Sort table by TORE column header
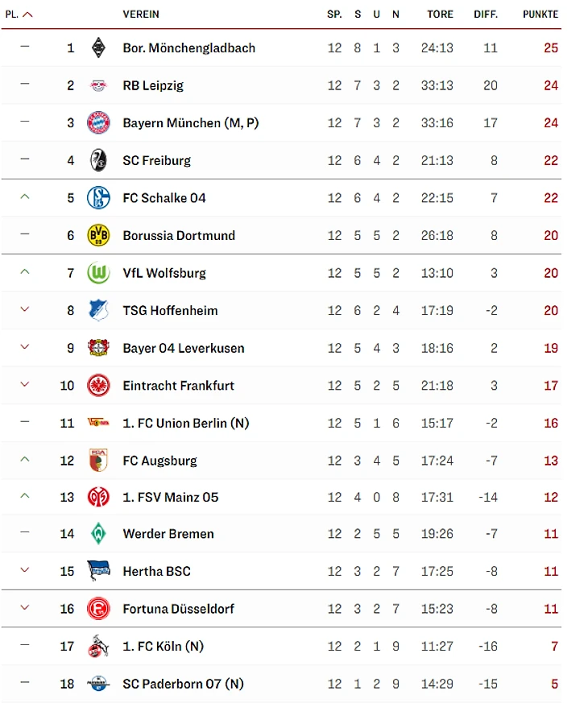 click(440, 14)
